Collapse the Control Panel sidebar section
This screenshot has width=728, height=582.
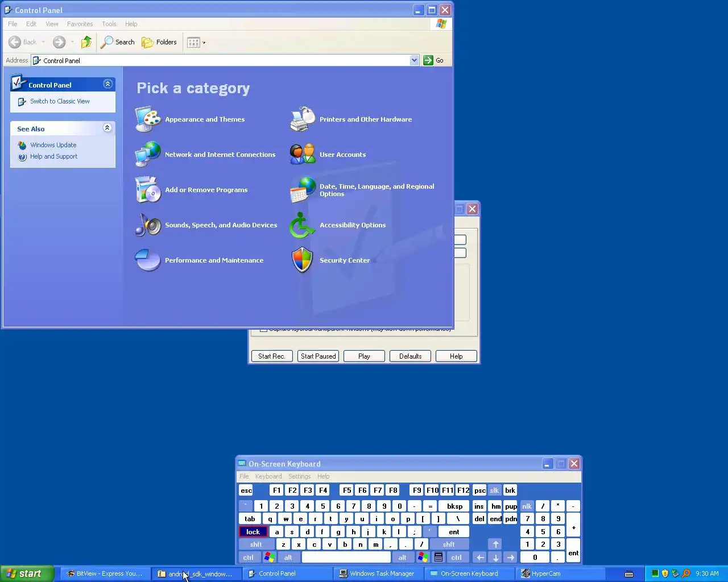click(107, 84)
